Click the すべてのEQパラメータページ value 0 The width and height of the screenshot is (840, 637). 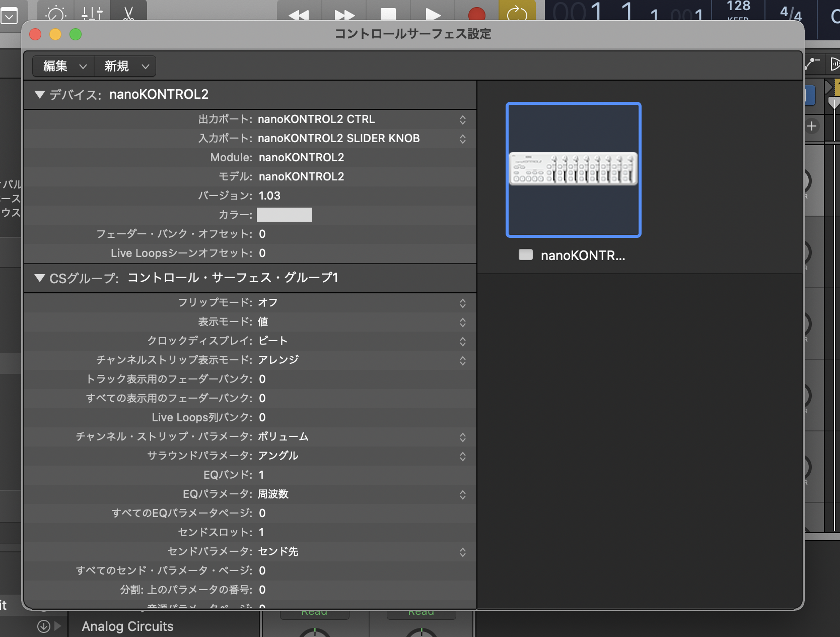tap(262, 513)
